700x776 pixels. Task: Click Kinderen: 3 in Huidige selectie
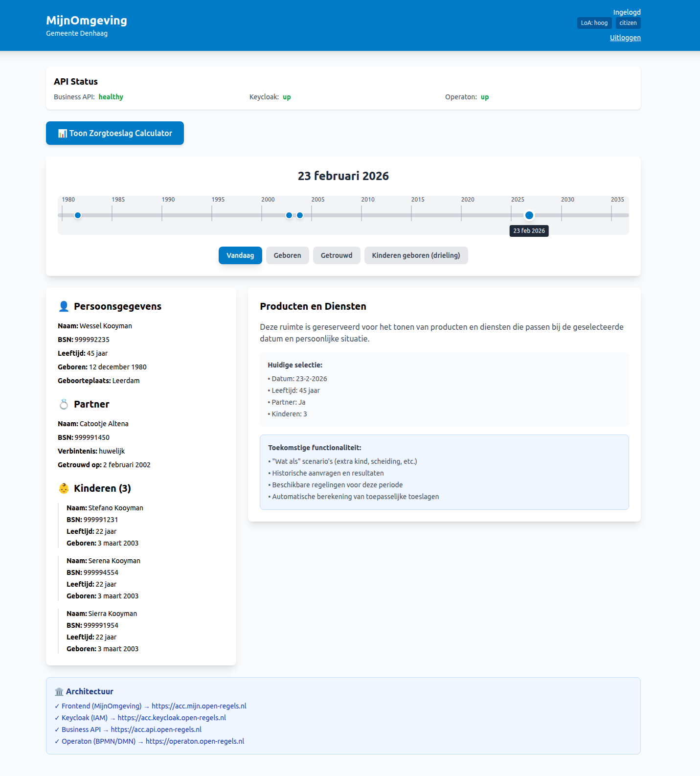pyautogui.click(x=288, y=414)
